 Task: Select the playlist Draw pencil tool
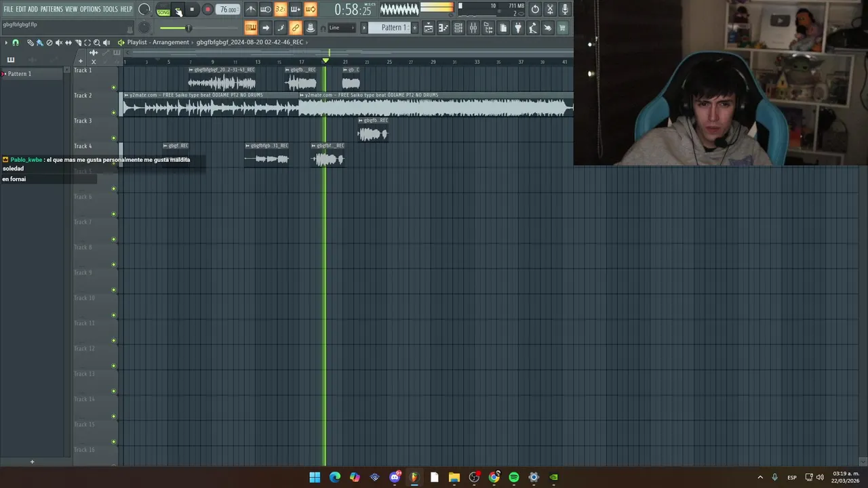click(31, 43)
